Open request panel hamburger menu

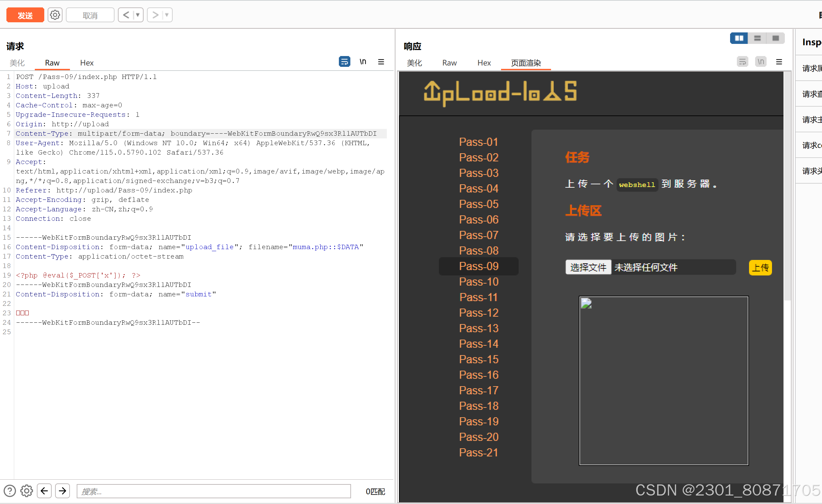point(381,62)
